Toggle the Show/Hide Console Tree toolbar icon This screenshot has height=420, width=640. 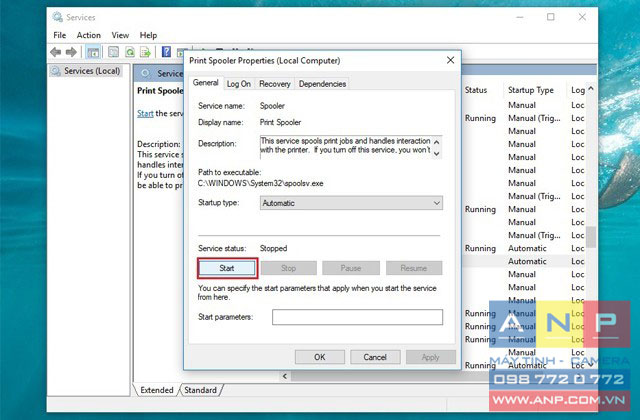[93, 52]
